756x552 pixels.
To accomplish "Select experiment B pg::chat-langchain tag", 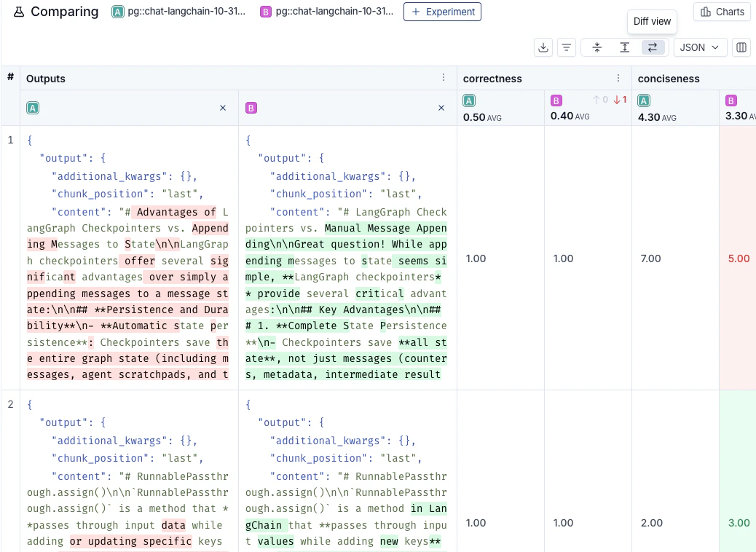I will 326,12.
